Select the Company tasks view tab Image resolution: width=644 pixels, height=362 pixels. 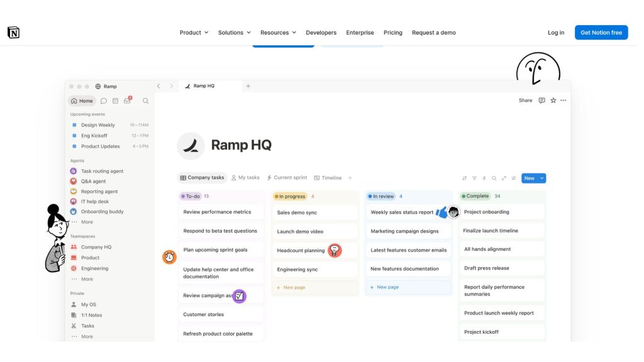[202, 178]
